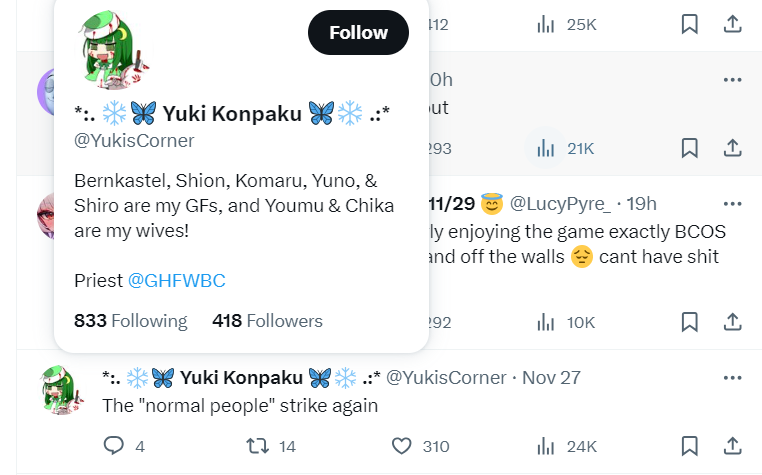Open the @LucyPyre_ profile handle
Image resolution: width=762 pixels, height=475 pixels.
[x=560, y=204]
